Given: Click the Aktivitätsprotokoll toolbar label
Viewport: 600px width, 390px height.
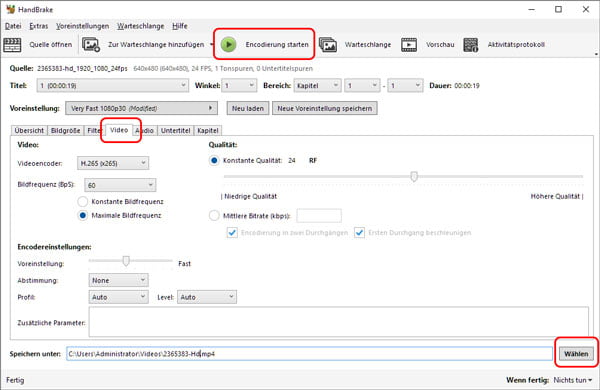Looking at the screenshot, I should click(x=516, y=45).
